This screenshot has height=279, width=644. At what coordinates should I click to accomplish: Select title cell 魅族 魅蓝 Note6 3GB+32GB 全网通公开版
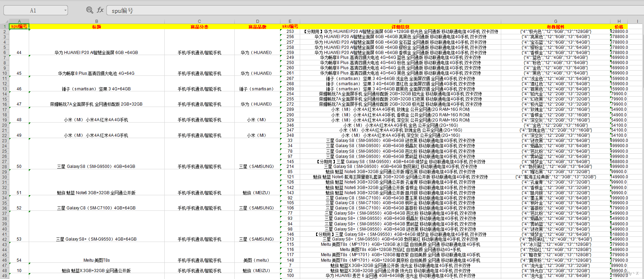click(x=97, y=182)
